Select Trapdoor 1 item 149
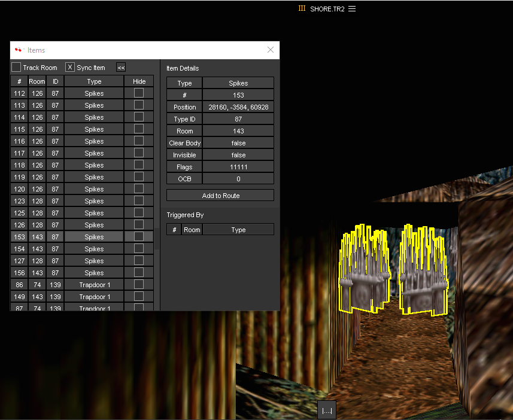This screenshot has width=513, height=420. coord(94,296)
